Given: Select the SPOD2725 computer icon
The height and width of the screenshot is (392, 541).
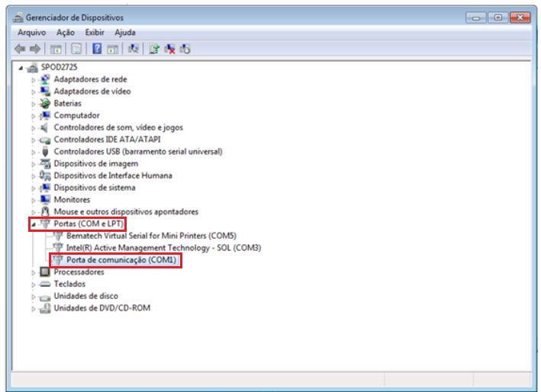Looking at the screenshot, I should click(x=33, y=68).
